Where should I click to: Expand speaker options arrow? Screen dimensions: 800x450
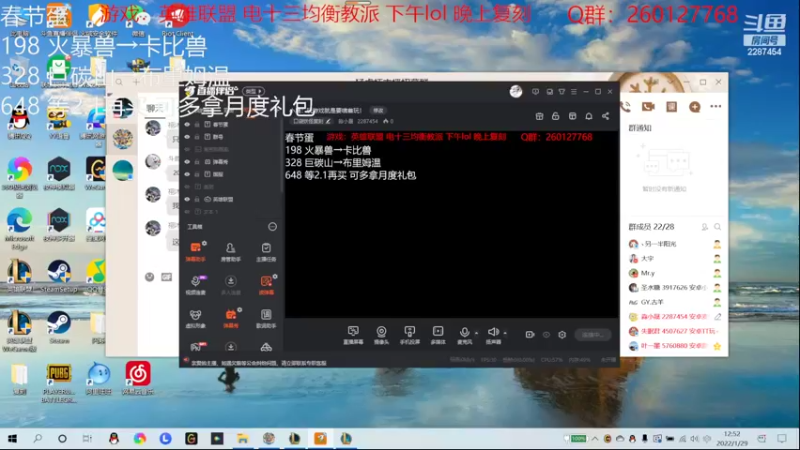505,333
